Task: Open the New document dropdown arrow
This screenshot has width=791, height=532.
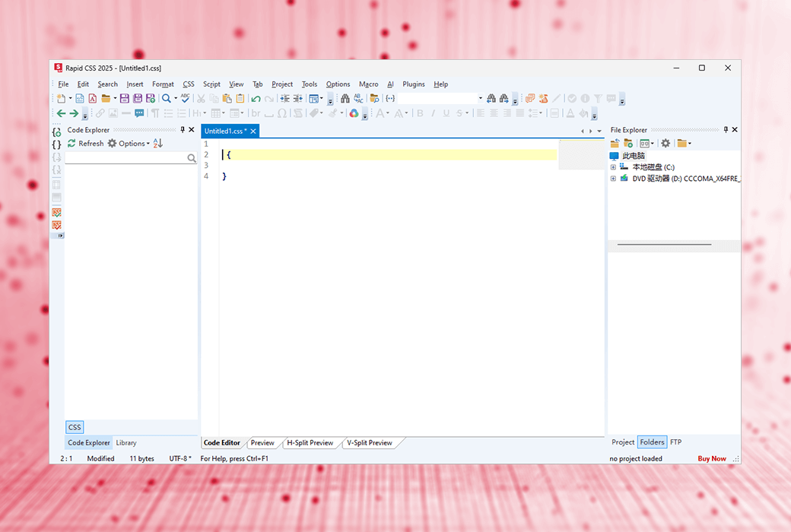Action: pyautogui.click(x=70, y=98)
